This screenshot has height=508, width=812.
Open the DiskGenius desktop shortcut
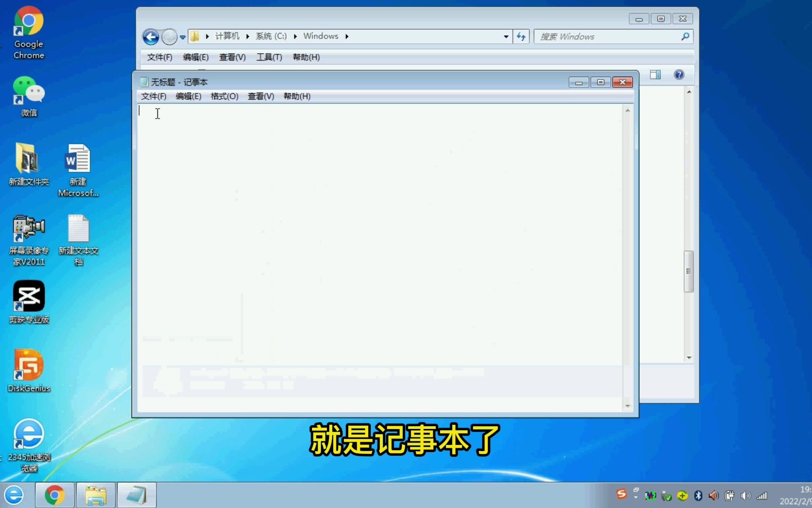coord(29,371)
